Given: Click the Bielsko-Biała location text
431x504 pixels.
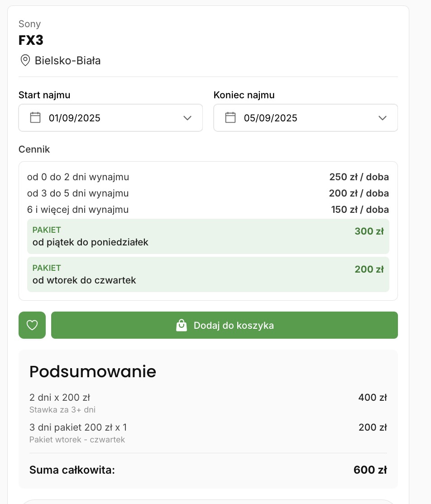Looking at the screenshot, I should (67, 61).
